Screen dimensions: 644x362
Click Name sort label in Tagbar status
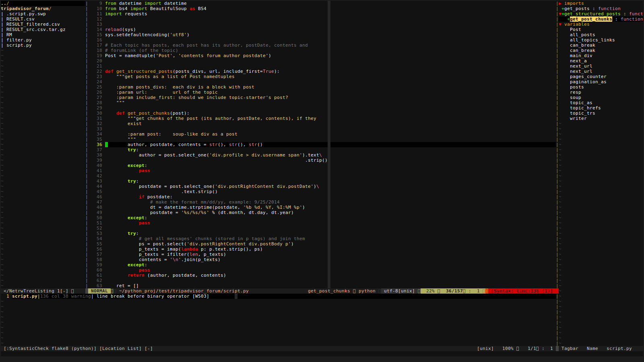pos(592,348)
